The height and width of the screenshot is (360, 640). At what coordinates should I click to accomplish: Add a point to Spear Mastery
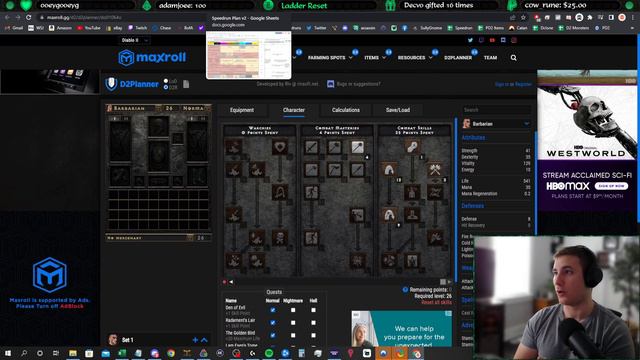[x=357, y=170]
